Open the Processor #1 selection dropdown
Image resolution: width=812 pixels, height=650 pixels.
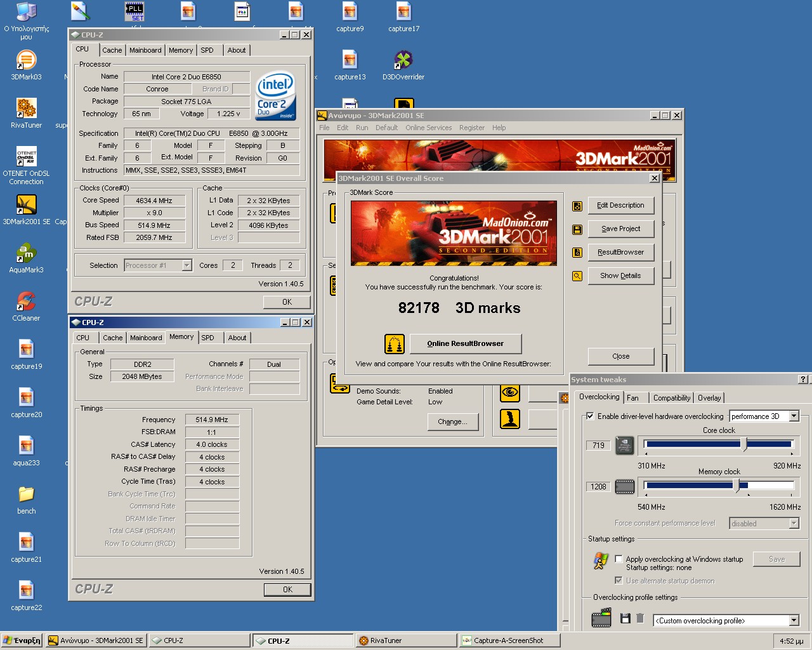[187, 265]
